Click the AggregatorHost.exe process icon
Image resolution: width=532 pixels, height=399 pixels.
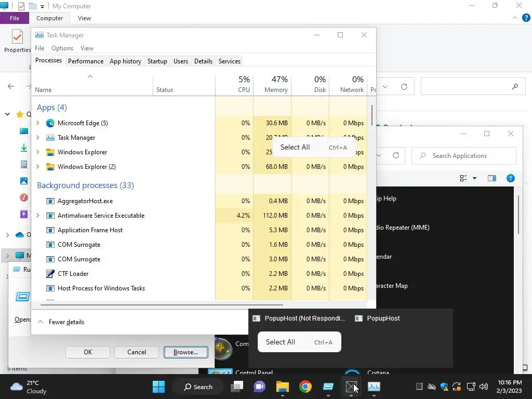point(50,201)
